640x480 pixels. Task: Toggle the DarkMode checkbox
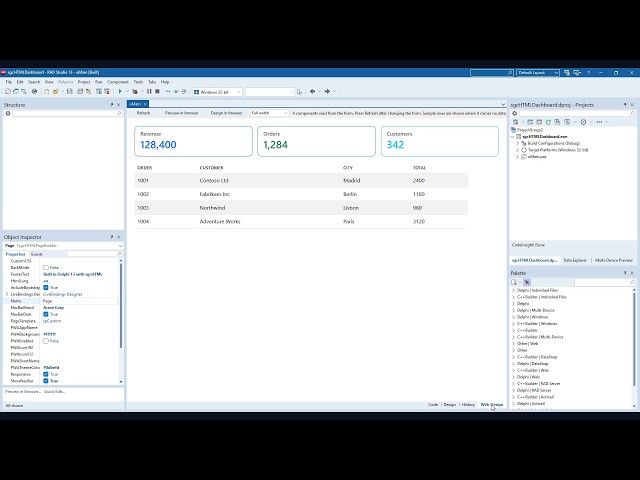(x=46, y=267)
